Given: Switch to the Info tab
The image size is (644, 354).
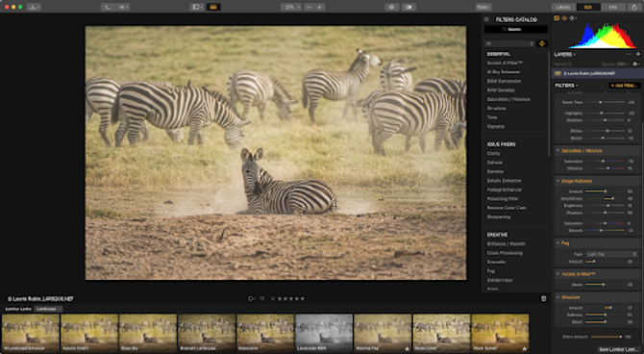Looking at the screenshot, I should point(613,7).
